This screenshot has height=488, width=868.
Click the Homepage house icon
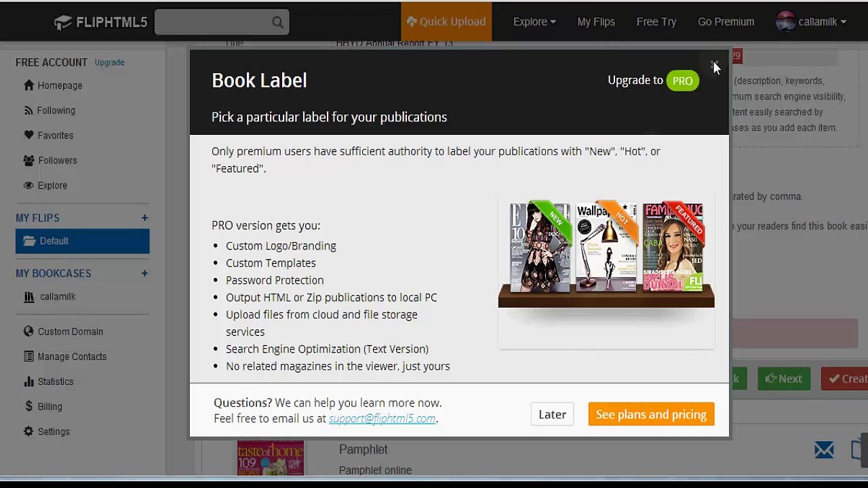coord(28,85)
